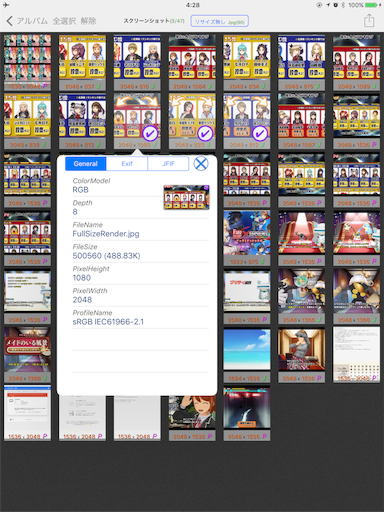This screenshot has height=512, width=384.
Task: Uncheck the selected 2048 x 833 thumbnail
Action: coord(192,121)
